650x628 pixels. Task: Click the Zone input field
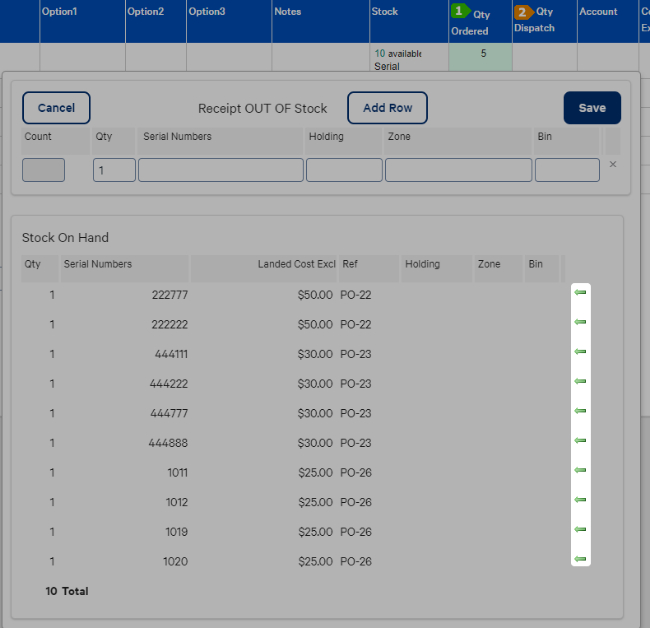coord(458,170)
